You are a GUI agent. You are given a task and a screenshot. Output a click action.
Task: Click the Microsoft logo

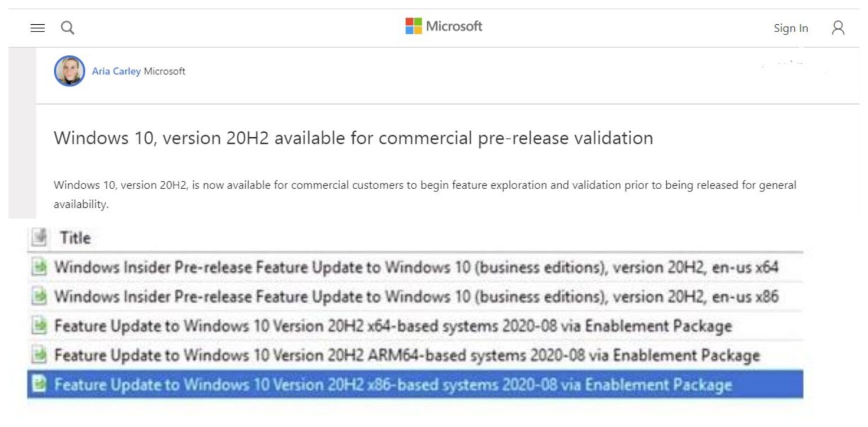click(442, 25)
